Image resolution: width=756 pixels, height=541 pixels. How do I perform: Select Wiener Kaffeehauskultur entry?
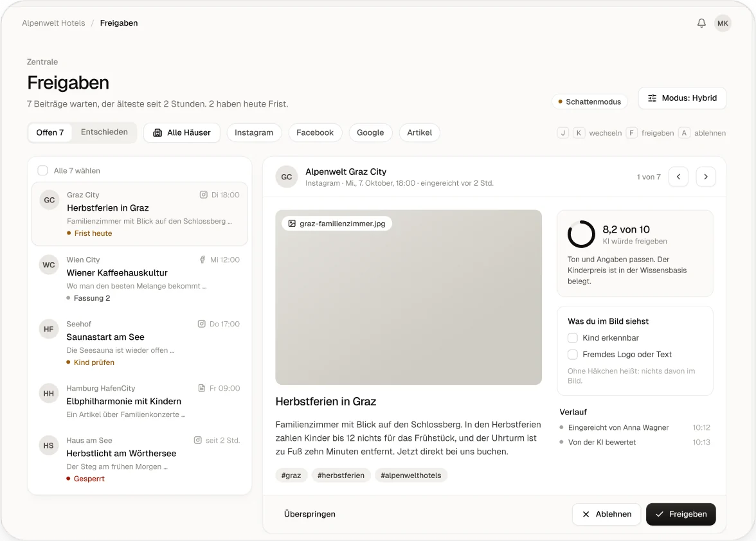point(139,278)
